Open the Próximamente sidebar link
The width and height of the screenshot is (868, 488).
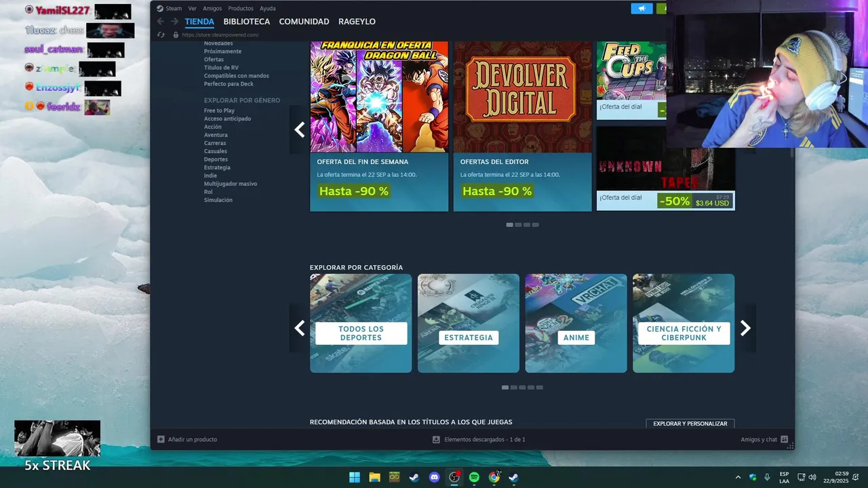coord(222,52)
